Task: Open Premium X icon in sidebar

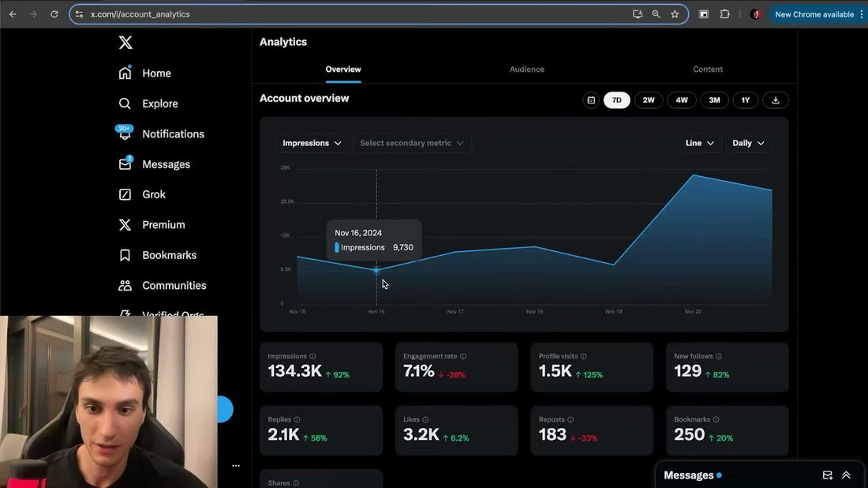Action: click(125, 225)
